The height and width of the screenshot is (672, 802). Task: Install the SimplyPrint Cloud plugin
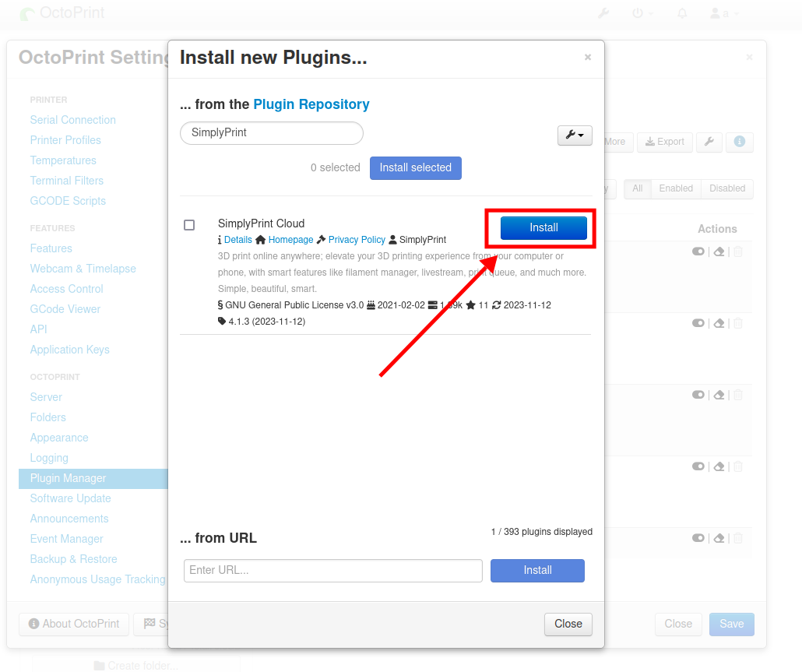point(543,227)
